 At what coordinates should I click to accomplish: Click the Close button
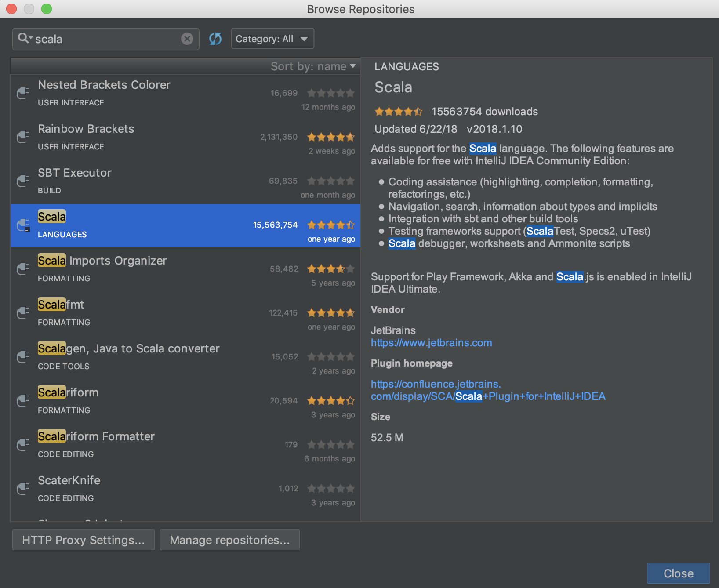tap(679, 573)
